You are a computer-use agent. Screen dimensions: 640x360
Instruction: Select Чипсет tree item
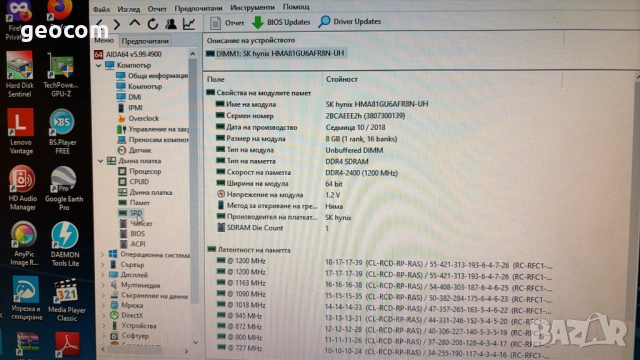coord(136,223)
